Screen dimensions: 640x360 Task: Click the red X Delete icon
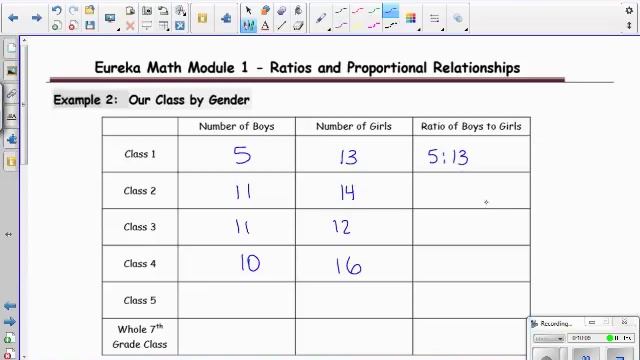click(x=130, y=26)
